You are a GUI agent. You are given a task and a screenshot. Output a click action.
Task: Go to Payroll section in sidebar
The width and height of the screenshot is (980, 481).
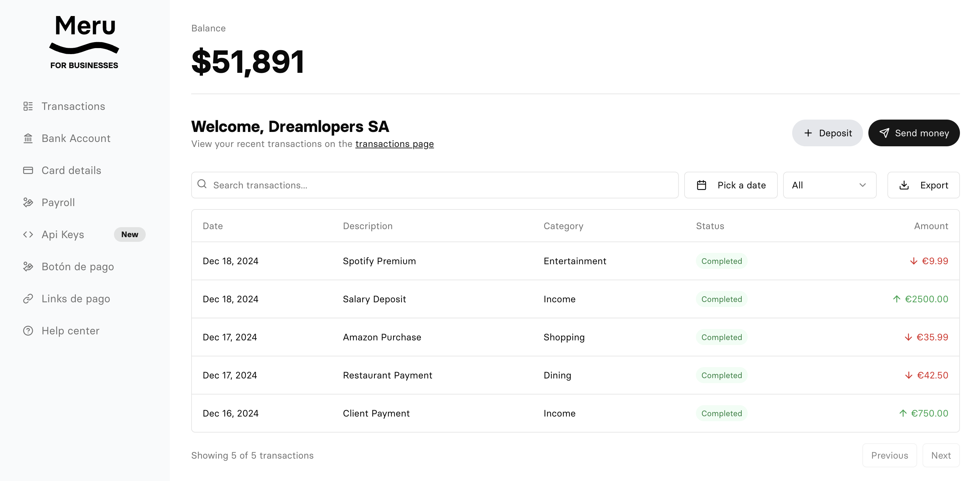[58, 202]
